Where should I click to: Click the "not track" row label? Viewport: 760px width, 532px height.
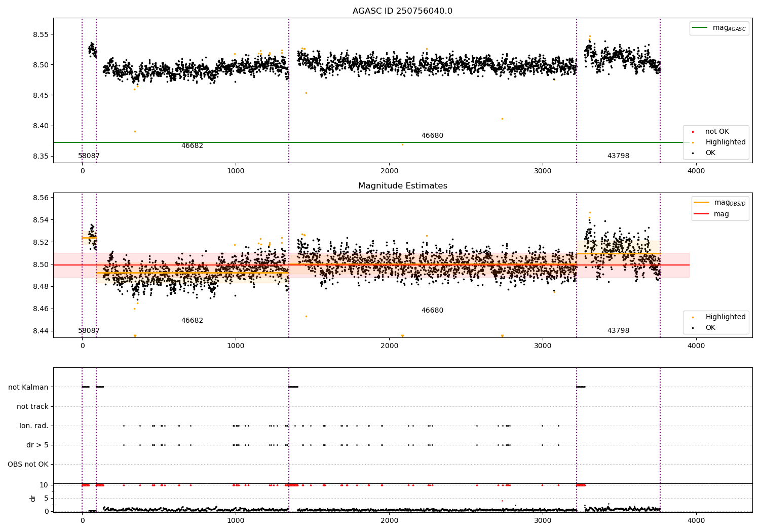click(x=32, y=407)
